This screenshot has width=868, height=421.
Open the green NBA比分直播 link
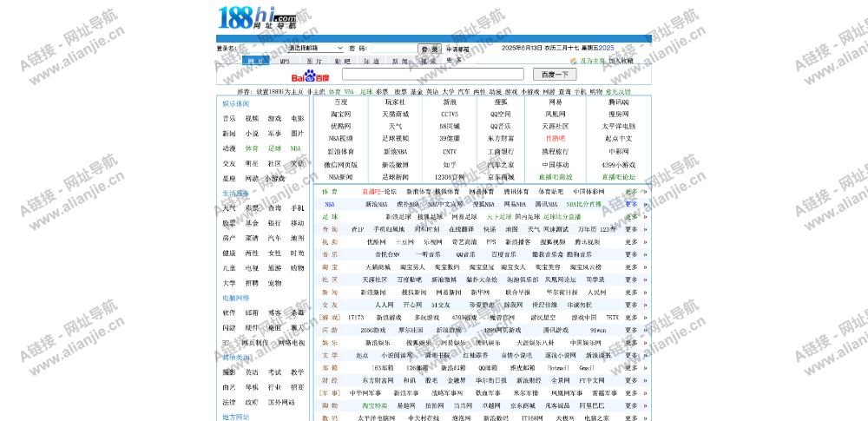[583, 204]
